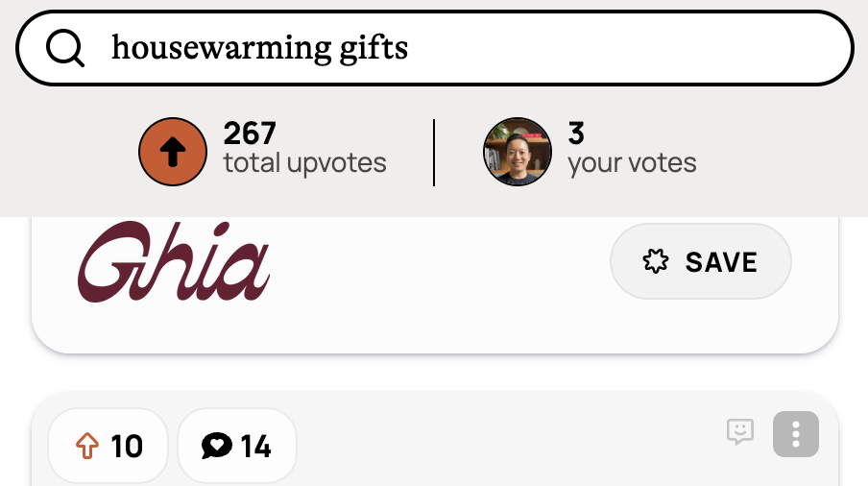
Task: Click the outlined up arrow icon
Action: point(87,446)
